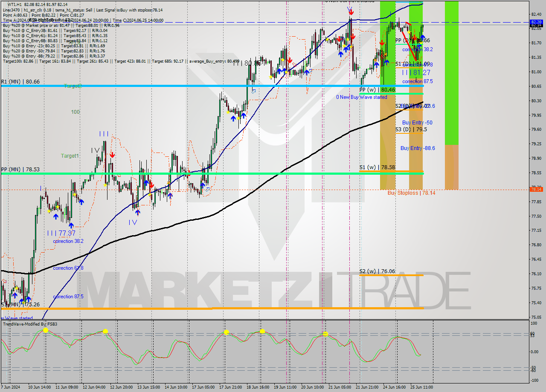Click the 'PP (MN) | 78.53' pivot label
The image size is (546, 392).
pos(20,169)
